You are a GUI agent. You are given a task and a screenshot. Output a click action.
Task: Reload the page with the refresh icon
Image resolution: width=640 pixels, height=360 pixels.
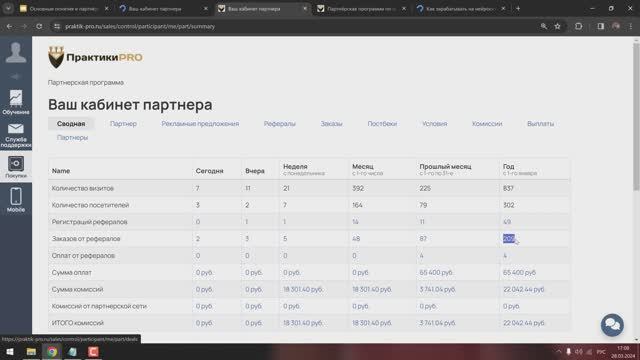39,26
